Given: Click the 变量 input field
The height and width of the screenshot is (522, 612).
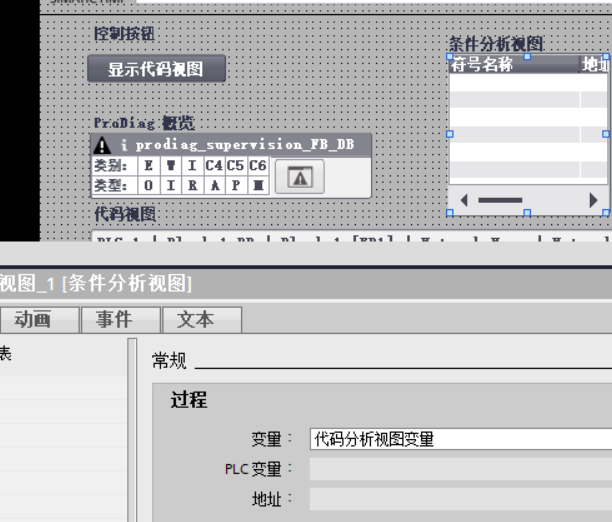Looking at the screenshot, I should pyautogui.click(x=461, y=439).
